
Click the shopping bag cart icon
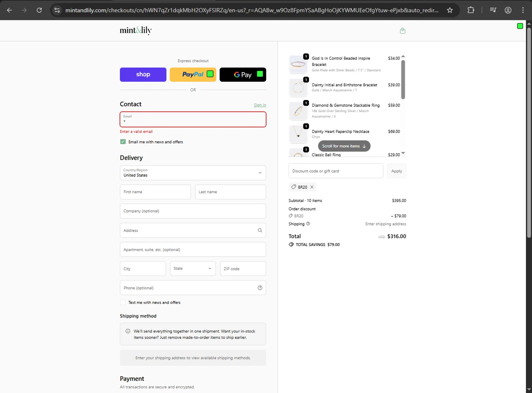(403, 31)
